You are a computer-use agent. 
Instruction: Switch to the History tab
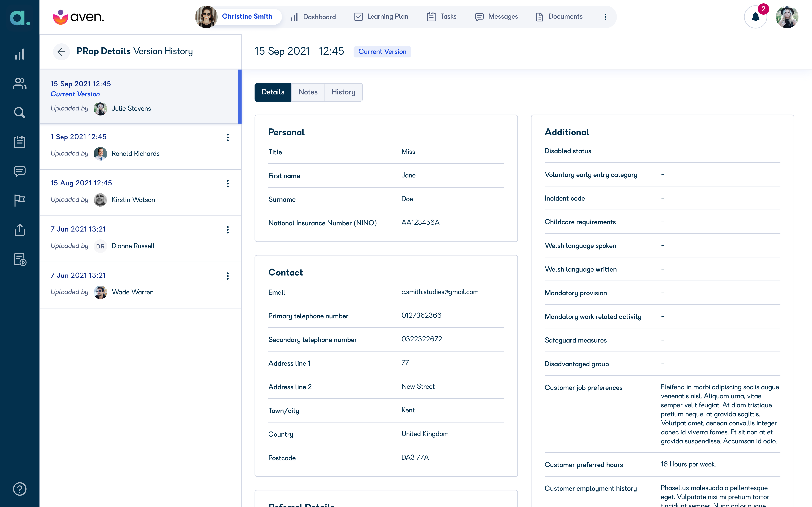point(343,92)
